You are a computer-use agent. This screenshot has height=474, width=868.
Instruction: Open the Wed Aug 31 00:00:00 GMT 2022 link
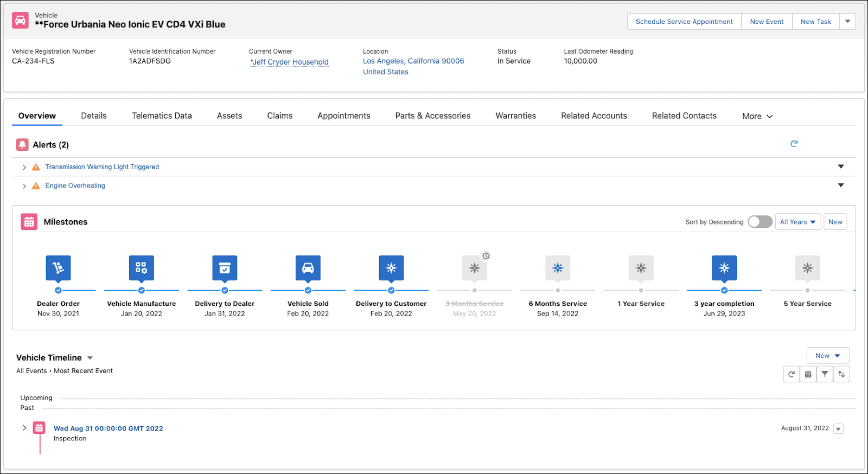108,428
